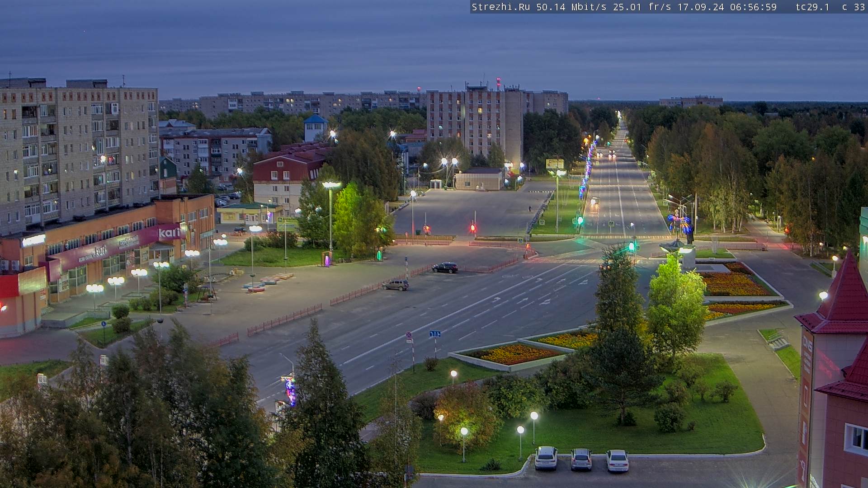Click the 25.01 fr/s frame rate readout

pos(642,7)
